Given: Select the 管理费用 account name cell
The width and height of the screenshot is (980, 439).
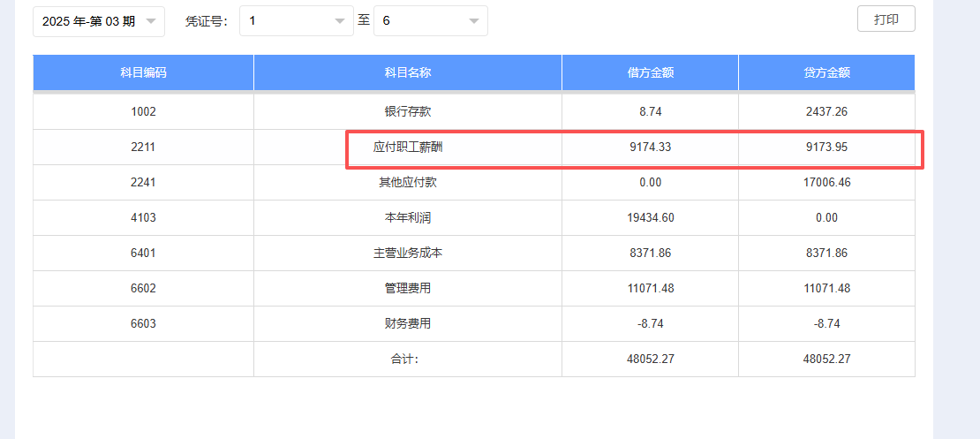Looking at the screenshot, I should pyautogui.click(x=407, y=289).
